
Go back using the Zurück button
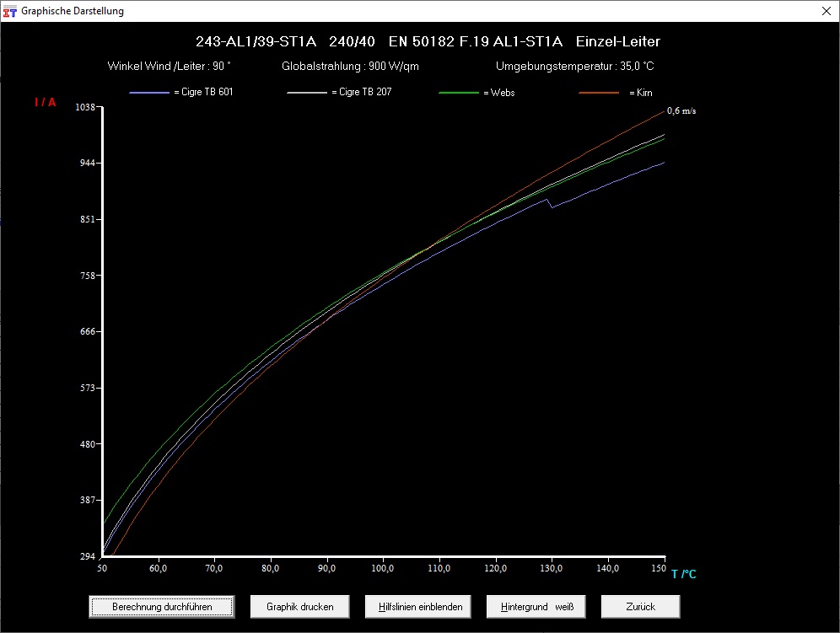tap(640, 606)
